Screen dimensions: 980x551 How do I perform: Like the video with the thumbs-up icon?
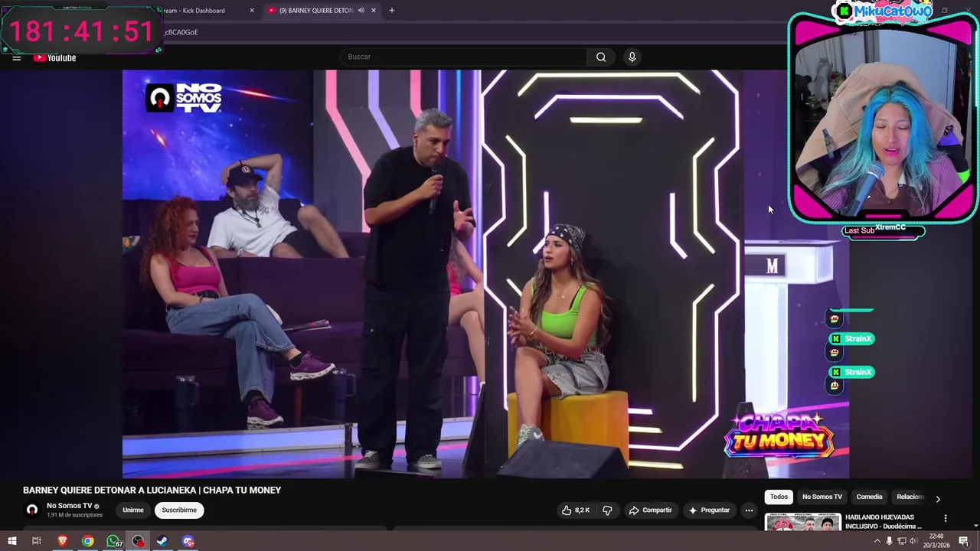coord(567,510)
